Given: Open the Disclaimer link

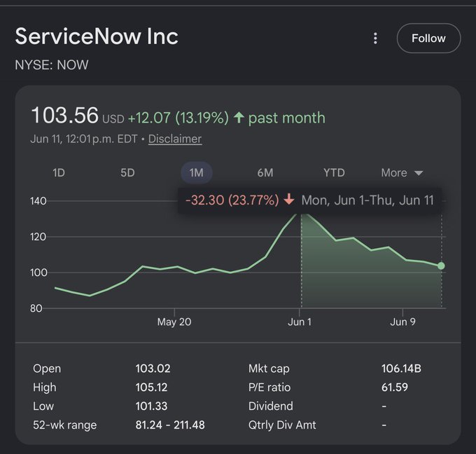Looking at the screenshot, I should coord(175,139).
